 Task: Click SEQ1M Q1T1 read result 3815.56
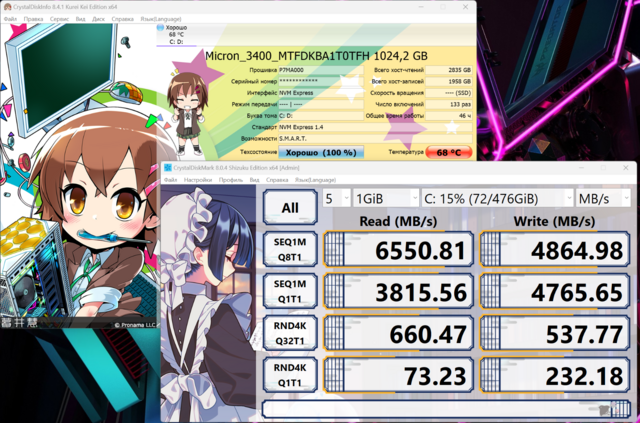click(398, 291)
